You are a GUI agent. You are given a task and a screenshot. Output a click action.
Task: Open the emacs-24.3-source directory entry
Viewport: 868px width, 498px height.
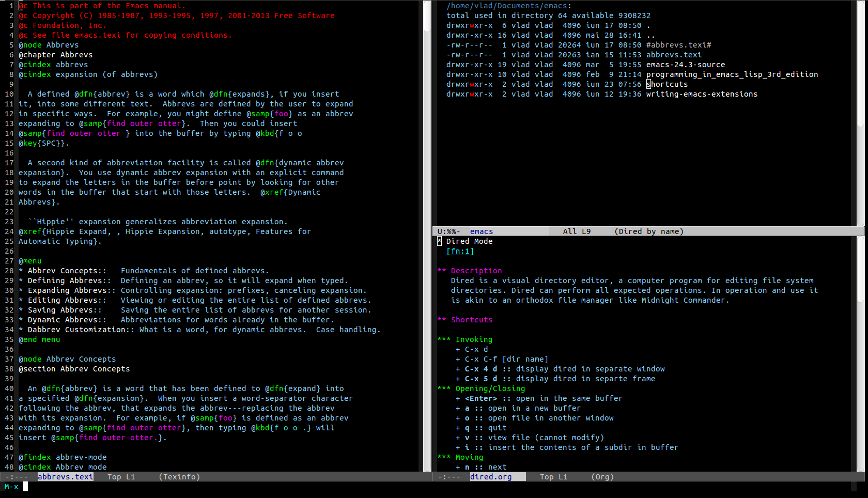click(686, 65)
